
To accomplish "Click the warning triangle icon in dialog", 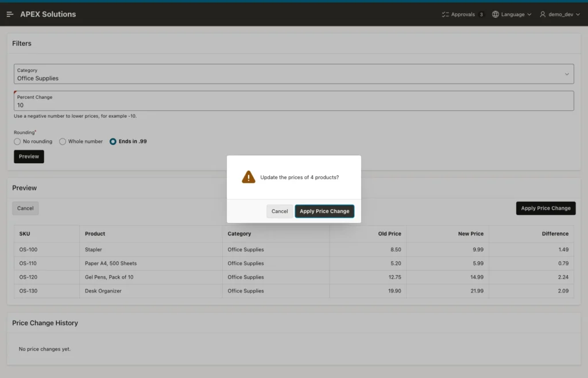I will tap(248, 177).
